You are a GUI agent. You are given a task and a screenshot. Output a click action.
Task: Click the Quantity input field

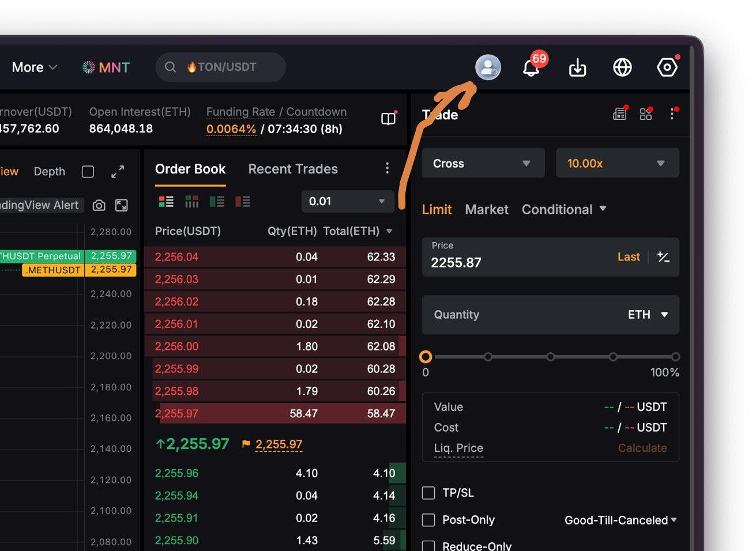click(x=551, y=315)
